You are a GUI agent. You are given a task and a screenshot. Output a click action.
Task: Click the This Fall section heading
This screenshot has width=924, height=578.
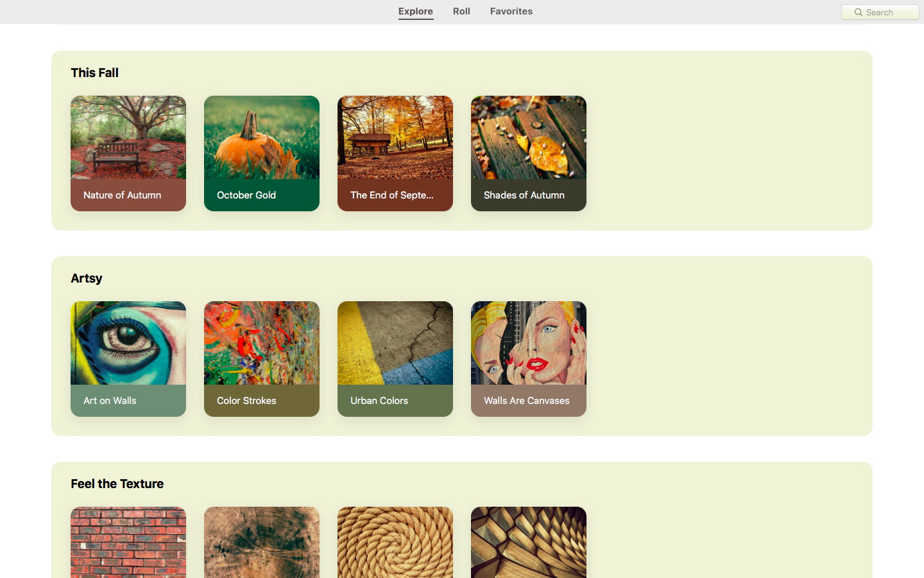[95, 73]
